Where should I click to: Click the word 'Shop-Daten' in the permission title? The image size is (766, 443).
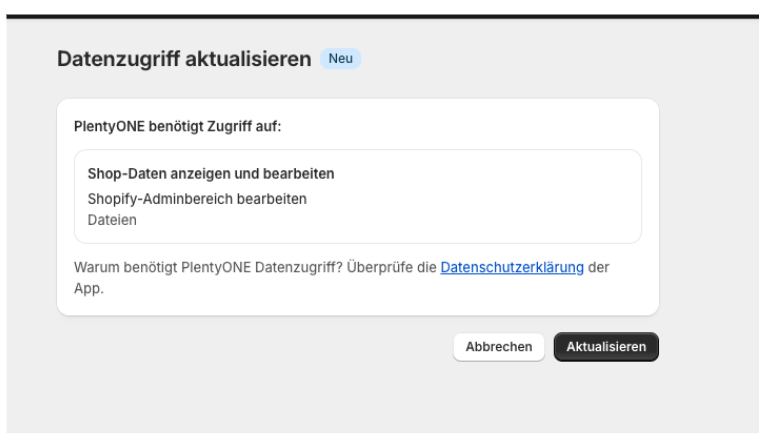(123, 174)
